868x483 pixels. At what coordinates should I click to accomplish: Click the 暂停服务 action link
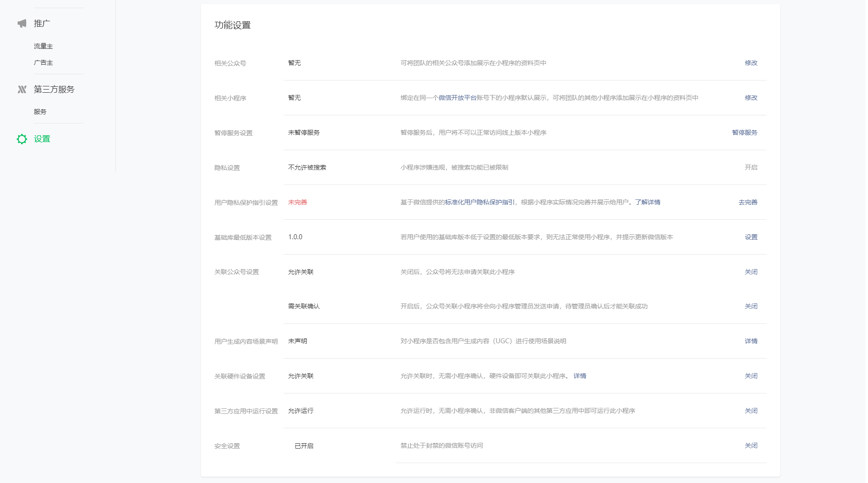(744, 133)
